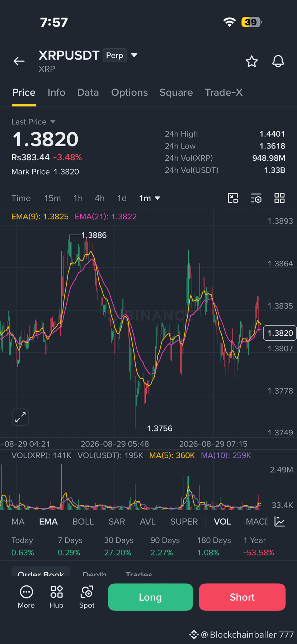Select the 15m interval
Viewport: 297px width, 644px height.
click(52, 198)
